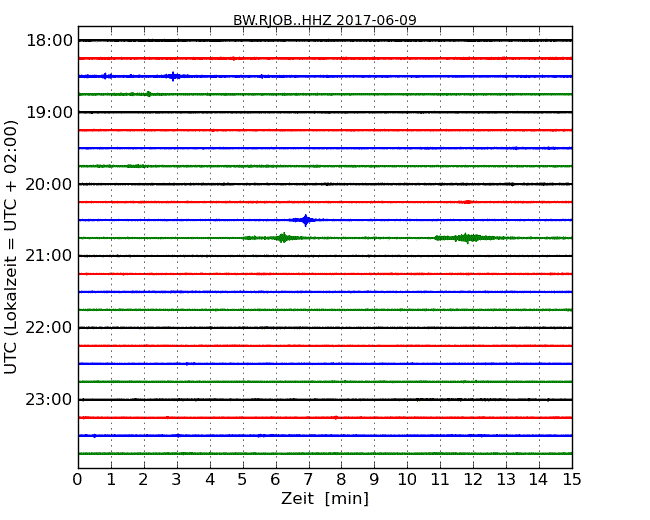The image size is (650, 520).
Task: Click the vertical UTC Lokalzeit axis label
Action: (11, 247)
